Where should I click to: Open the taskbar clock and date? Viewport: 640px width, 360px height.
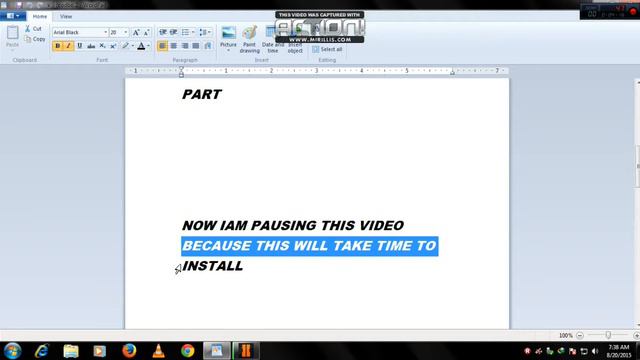click(x=619, y=351)
